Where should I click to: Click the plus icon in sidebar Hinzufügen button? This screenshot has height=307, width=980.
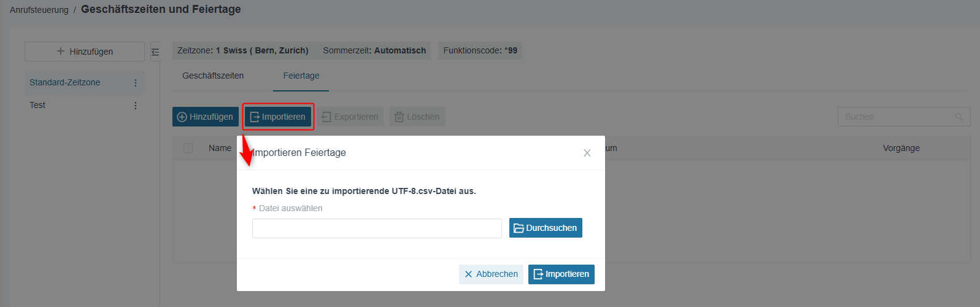click(61, 52)
